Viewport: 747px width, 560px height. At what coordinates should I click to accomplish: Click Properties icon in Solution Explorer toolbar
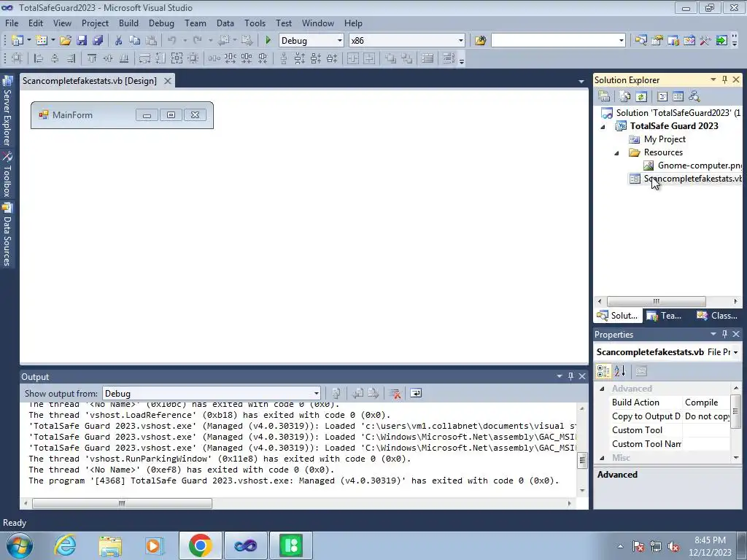pos(604,96)
